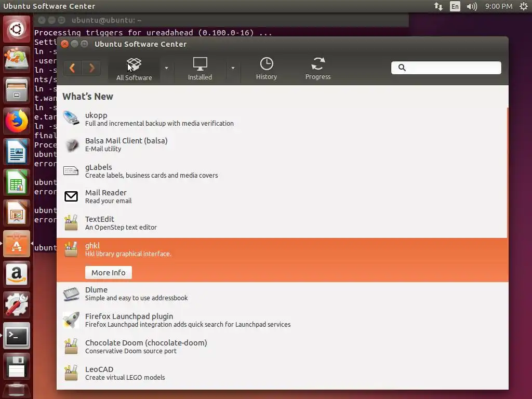This screenshot has width=532, height=399.
Task: Switch to the Terminal launcher icon
Action: (16, 336)
